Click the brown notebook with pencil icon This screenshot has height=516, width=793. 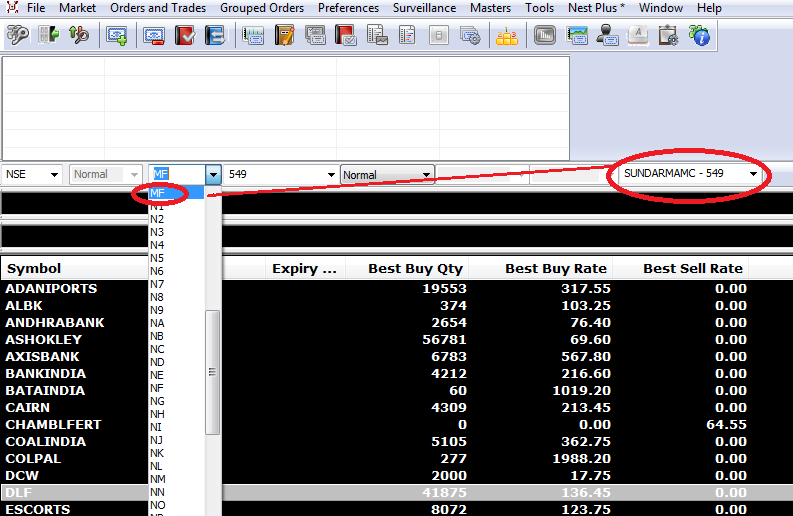coord(284,36)
